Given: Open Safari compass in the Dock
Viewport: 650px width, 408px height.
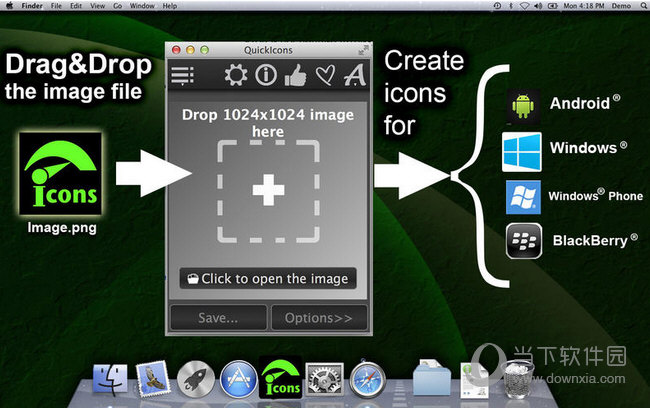Looking at the screenshot, I should (x=368, y=380).
